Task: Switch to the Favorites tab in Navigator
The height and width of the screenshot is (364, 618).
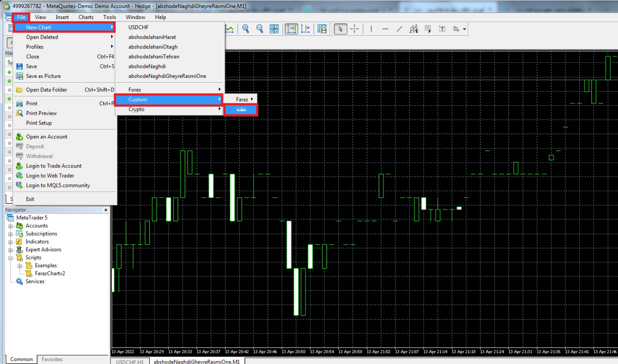Action: 52,359
